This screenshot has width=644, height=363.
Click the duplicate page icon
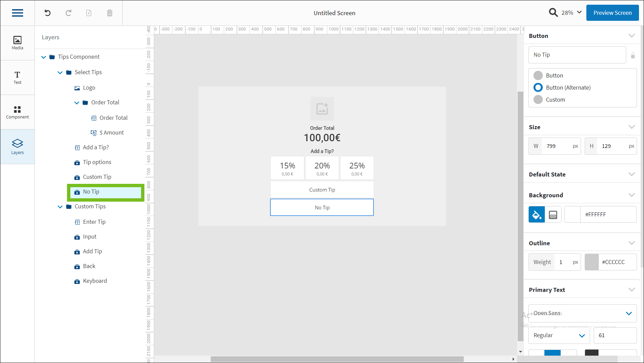point(89,13)
